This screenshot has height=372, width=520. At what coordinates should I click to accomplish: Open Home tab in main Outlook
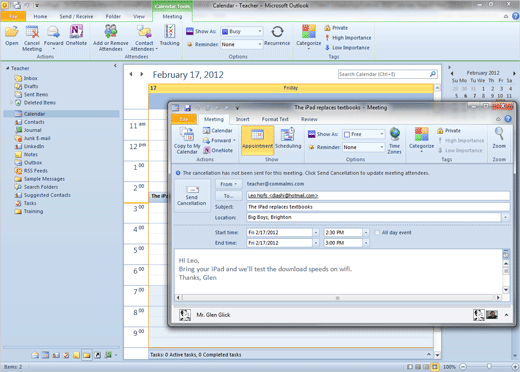pyautogui.click(x=40, y=16)
